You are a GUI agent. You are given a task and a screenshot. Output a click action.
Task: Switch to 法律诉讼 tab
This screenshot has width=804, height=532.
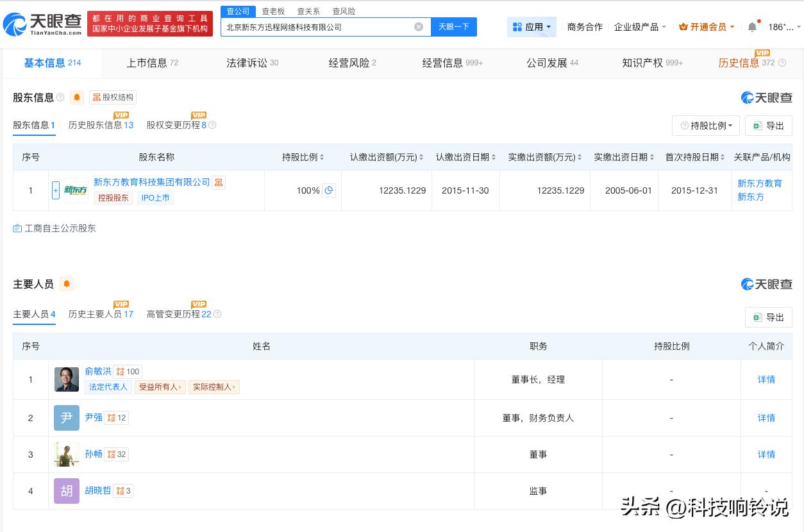pyautogui.click(x=252, y=63)
